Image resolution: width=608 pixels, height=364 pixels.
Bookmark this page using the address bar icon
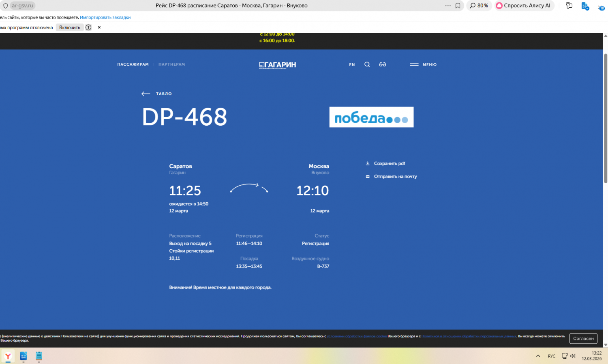458,6
